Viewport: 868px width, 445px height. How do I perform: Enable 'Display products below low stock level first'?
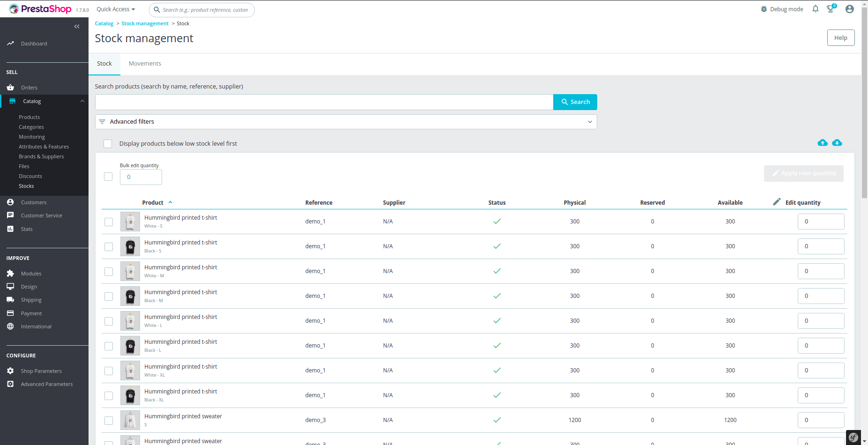pyautogui.click(x=108, y=143)
